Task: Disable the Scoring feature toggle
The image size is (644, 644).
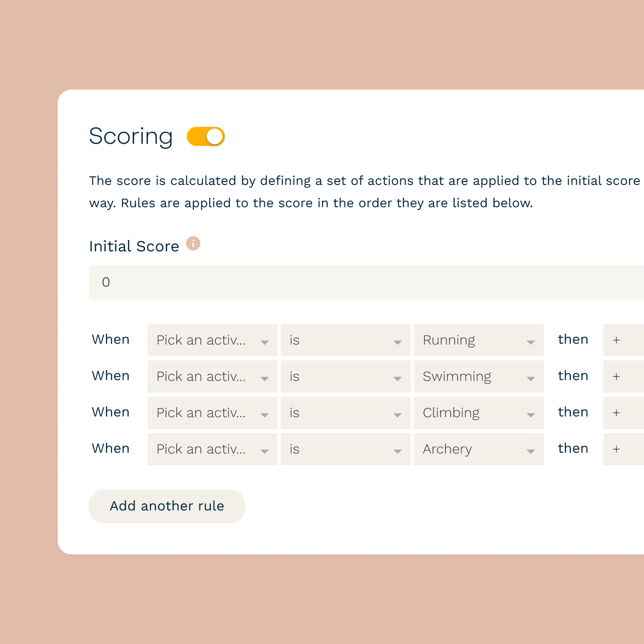Action: coord(206,136)
